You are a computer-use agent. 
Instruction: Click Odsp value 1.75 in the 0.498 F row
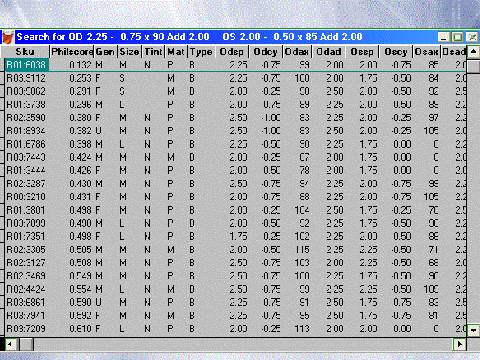click(x=238, y=236)
